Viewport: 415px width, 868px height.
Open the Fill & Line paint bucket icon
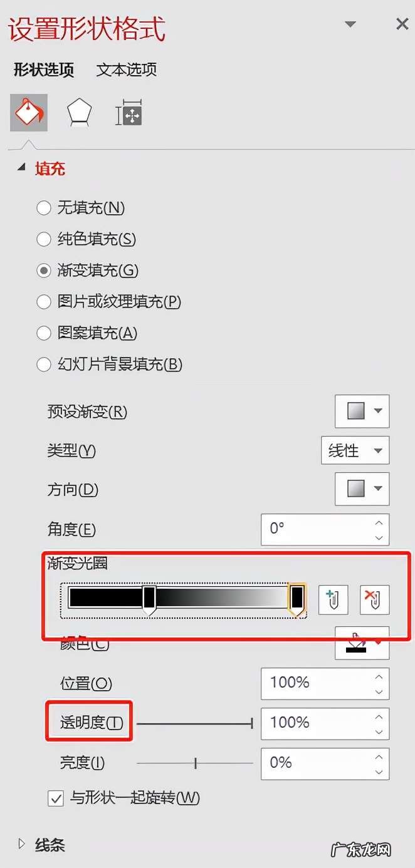point(29,113)
